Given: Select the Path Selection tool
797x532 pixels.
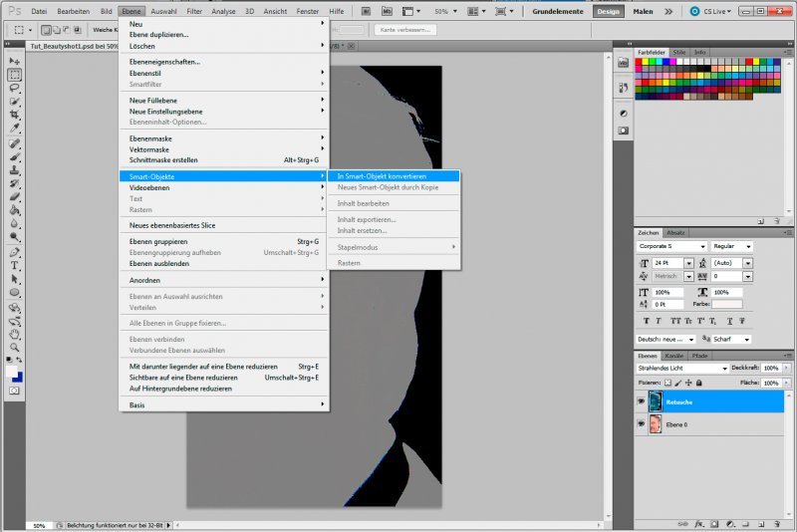Looking at the screenshot, I should click(14, 279).
